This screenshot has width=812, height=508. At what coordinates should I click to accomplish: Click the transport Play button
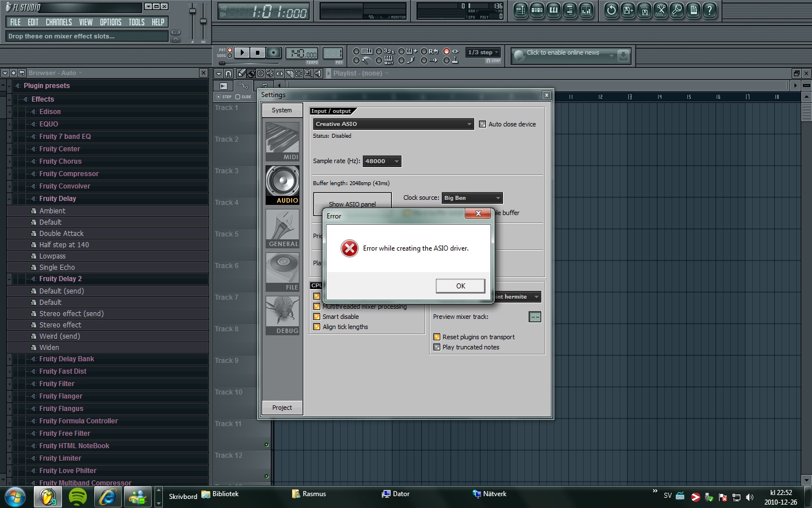pos(242,52)
